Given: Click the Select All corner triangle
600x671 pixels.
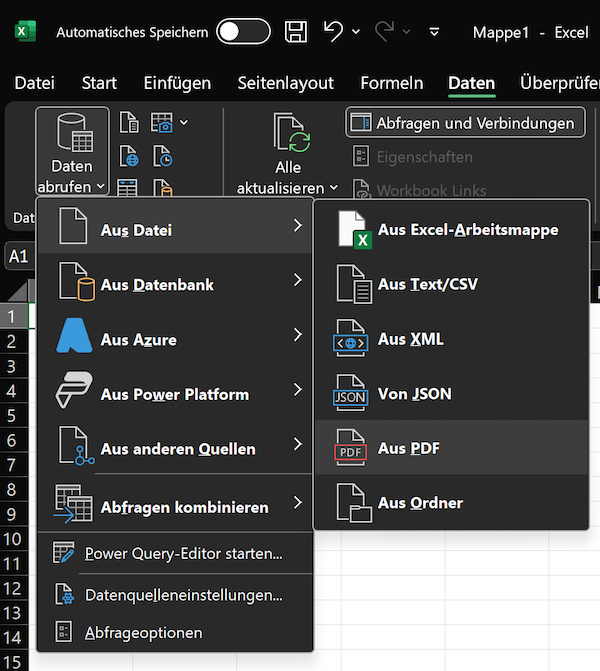Looking at the screenshot, I should [x=18, y=291].
